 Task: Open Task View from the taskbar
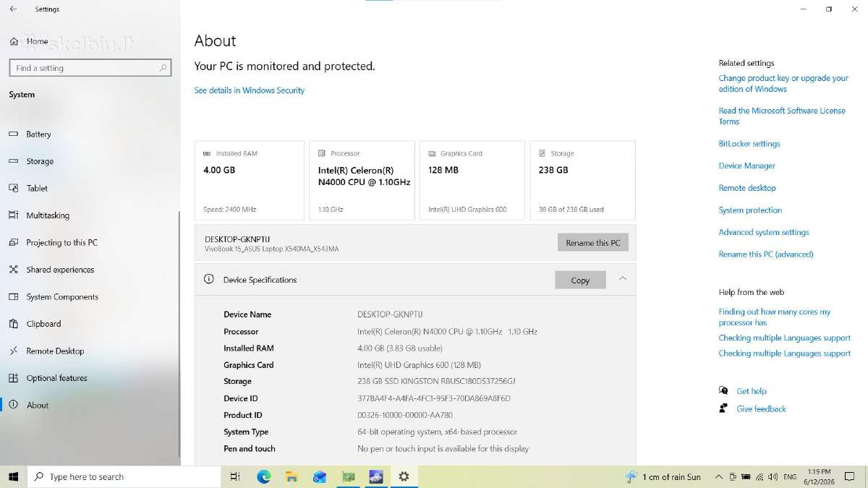pyautogui.click(x=235, y=476)
